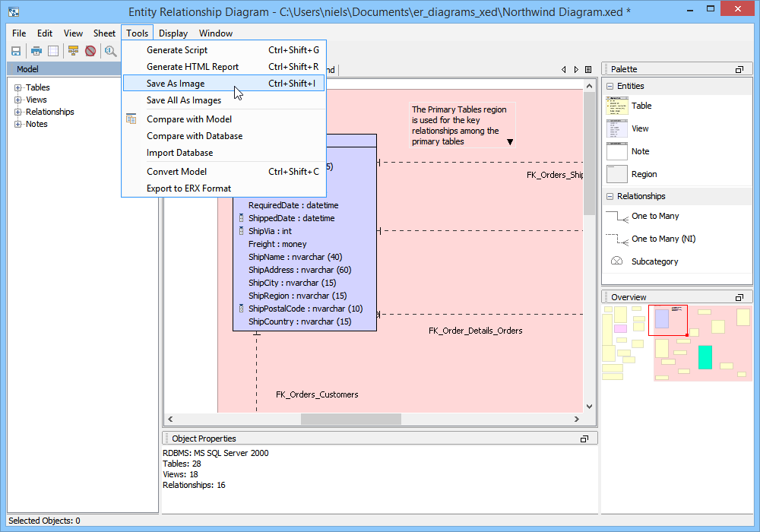Viewport: 760px width, 532px height.
Task: Click Generate HTML Report menu entry
Action: [x=192, y=67]
